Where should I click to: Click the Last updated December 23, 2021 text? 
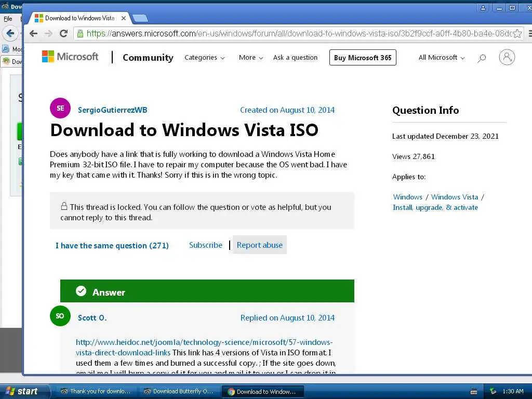pyautogui.click(x=445, y=137)
